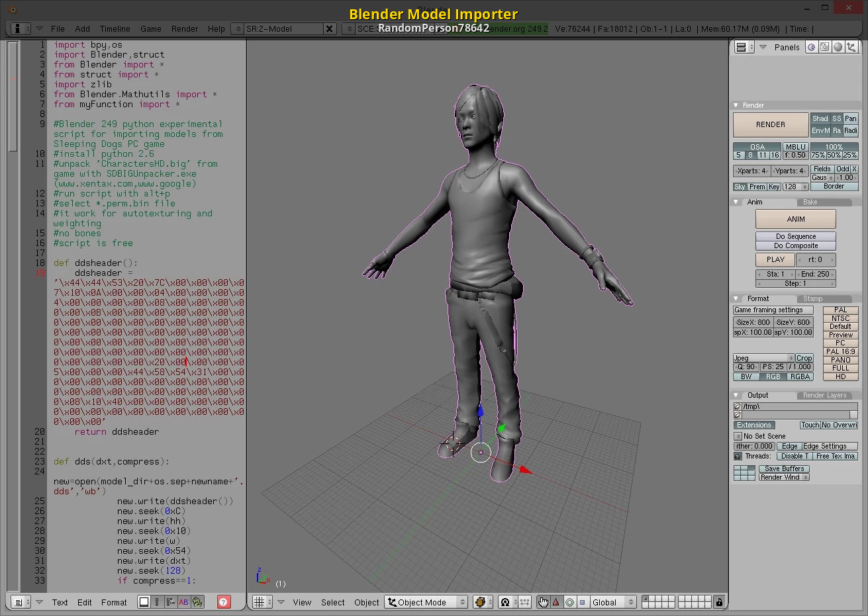
Task: Click the output /tmp\ folder browse icon
Action: tap(738, 406)
